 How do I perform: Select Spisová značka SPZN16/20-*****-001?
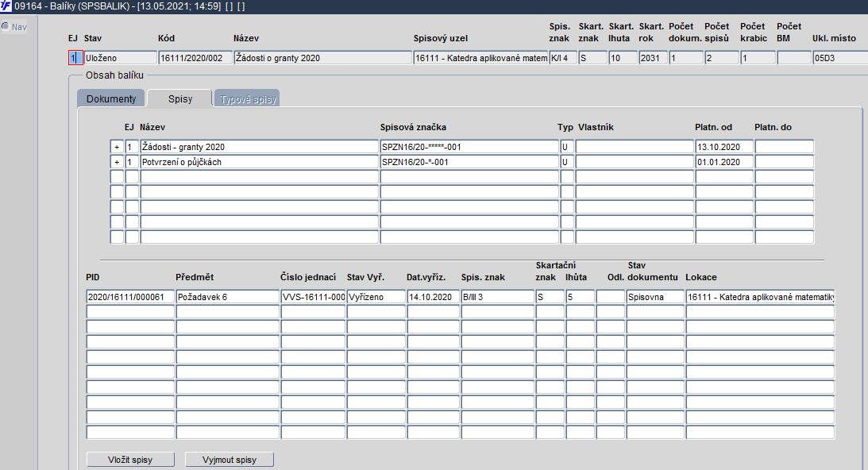click(x=469, y=147)
